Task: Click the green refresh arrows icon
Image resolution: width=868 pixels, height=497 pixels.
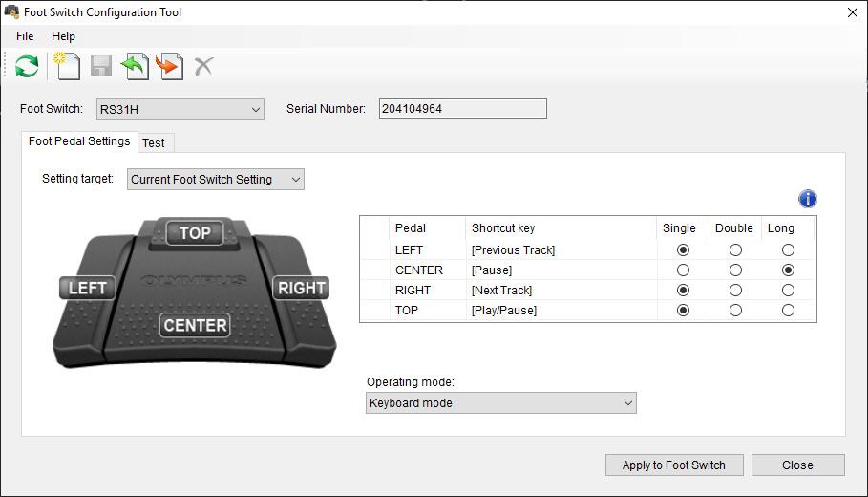Action: click(27, 66)
